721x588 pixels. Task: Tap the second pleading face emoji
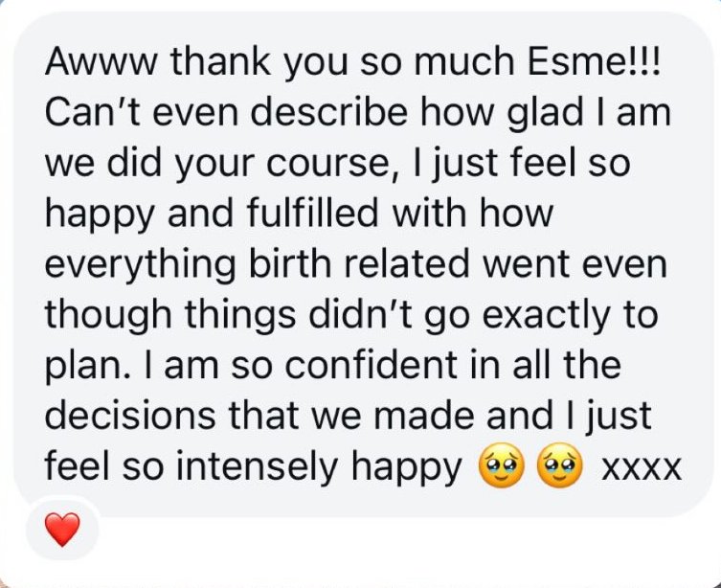560,467
